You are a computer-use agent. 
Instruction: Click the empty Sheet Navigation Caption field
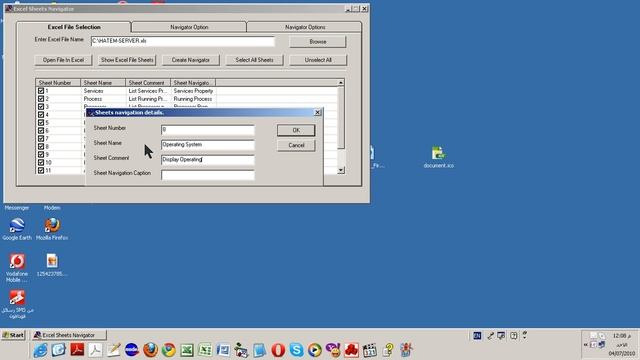pyautogui.click(x=207, y=175)
